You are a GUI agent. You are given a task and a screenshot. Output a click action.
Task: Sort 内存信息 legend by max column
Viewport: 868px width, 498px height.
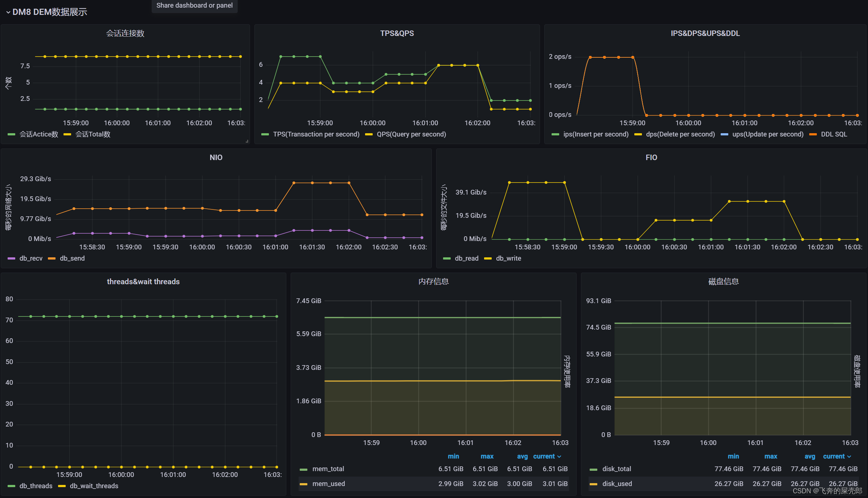487,456
